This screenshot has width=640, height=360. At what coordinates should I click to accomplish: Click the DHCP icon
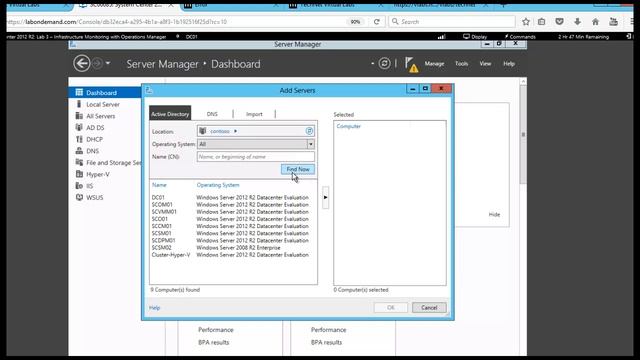point(79,139)
